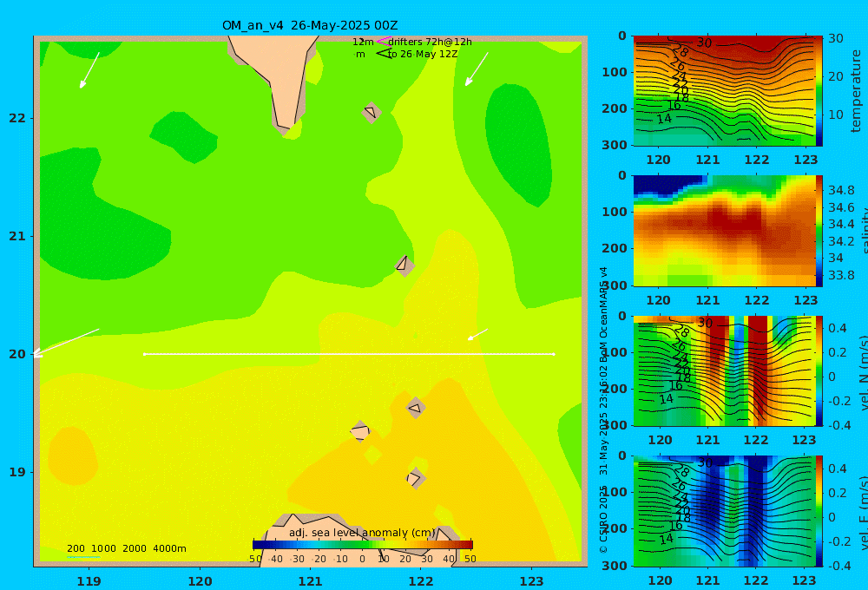This screenshot has width=868, height=590.
Task: Click the island marker near 121.5E, 19.3N
Action: (360, 431)
